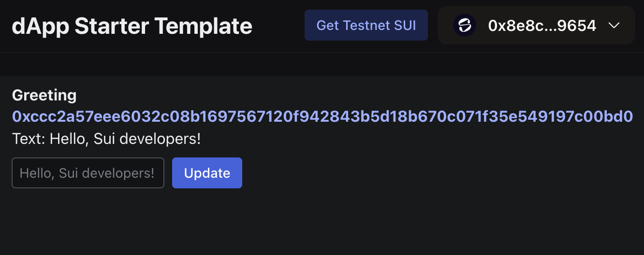Toggle the connected wallet dropdown caret
The width and height of the screenshot is (644, 255).
(614, 25)
